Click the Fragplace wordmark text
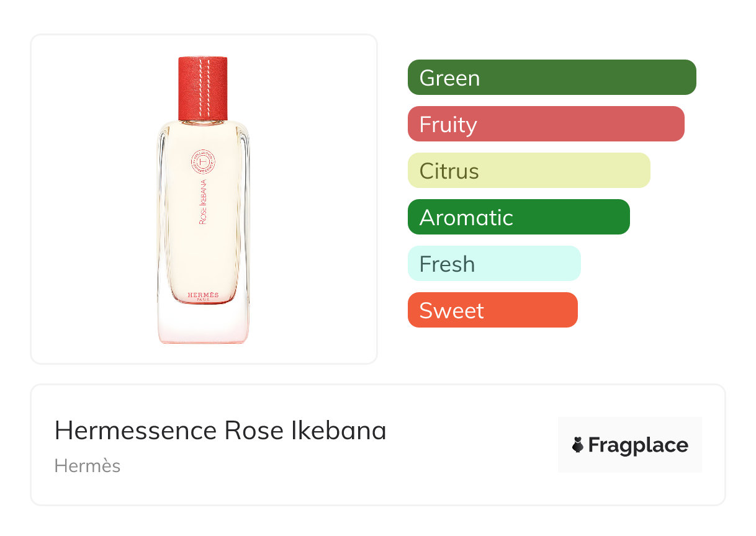Image resolution: width=756 pixels, height=536 pixels. (x=638, y=445)
